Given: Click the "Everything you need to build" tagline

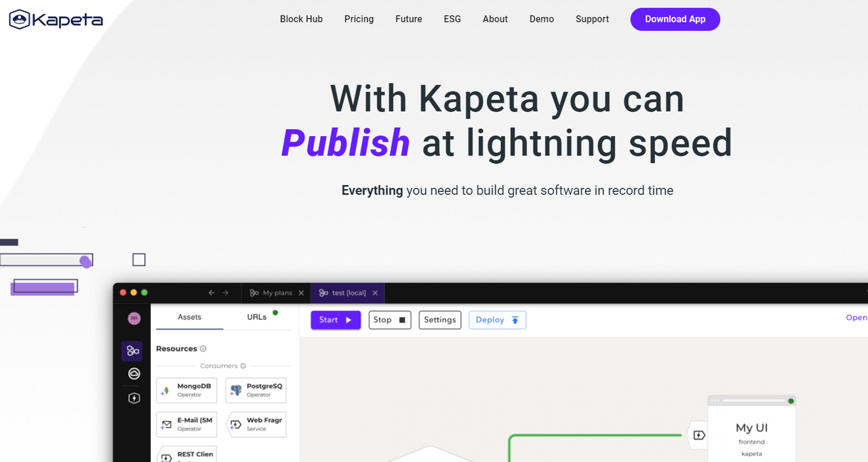Looking at the screenshot, I should click(507, 190).
